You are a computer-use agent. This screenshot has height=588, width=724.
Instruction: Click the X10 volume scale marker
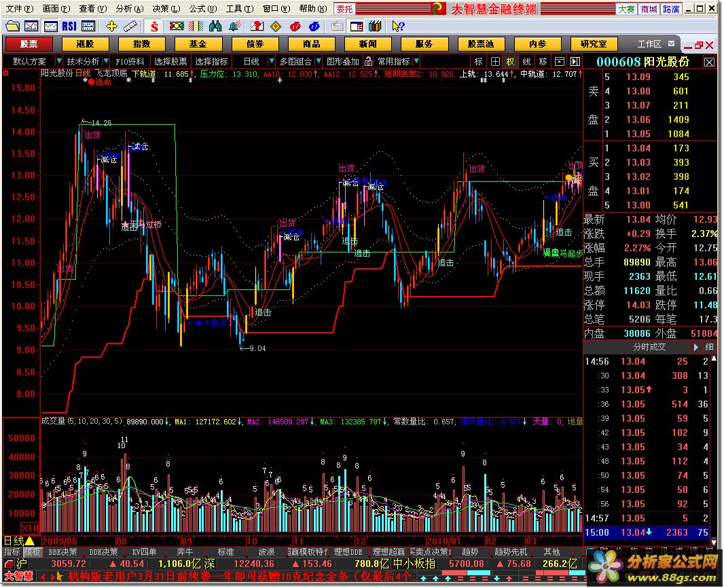tap(30, 528)
